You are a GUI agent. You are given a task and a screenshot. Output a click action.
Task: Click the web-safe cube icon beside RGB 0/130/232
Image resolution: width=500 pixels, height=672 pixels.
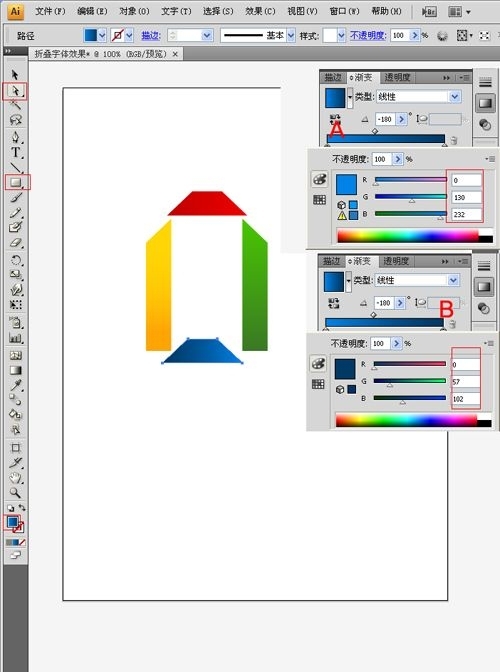pos(341,204)
